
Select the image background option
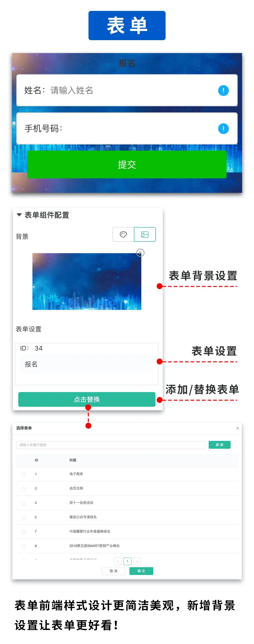click(145, 234)
